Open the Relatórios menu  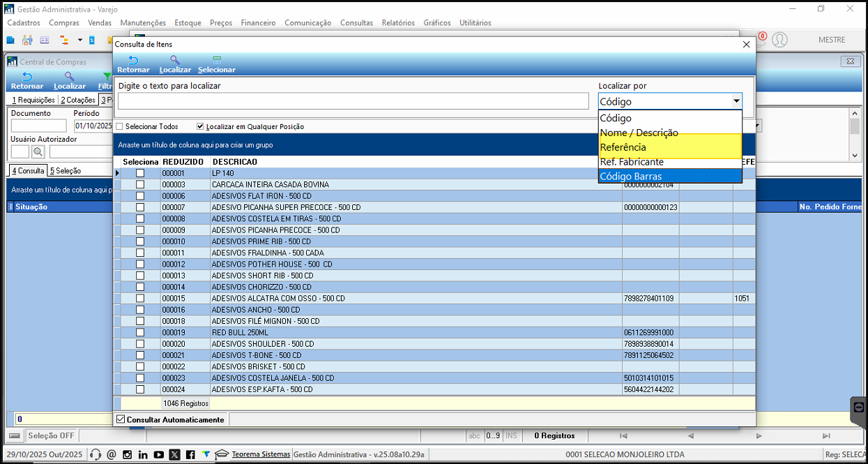tap(397, 23)
